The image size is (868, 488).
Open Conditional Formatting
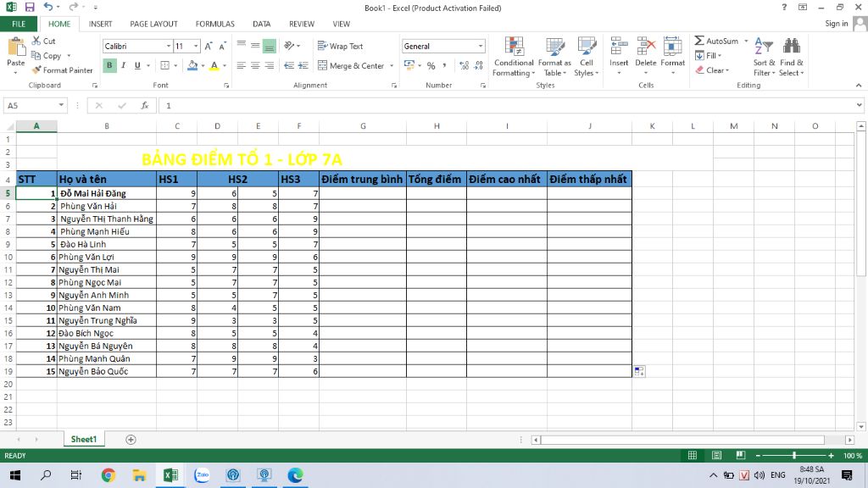click(x=514, y=57)
